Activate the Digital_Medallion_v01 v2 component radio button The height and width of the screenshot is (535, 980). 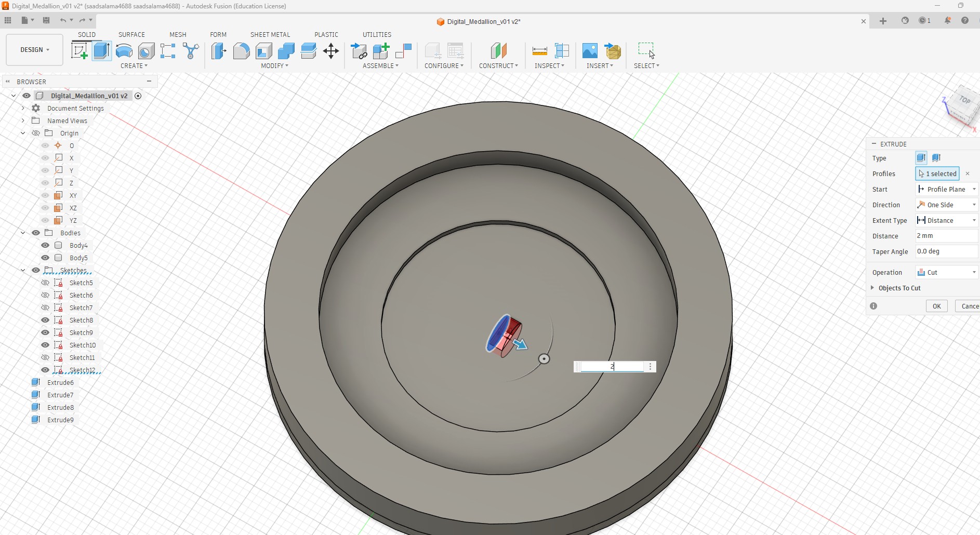[x=138, y=96]
